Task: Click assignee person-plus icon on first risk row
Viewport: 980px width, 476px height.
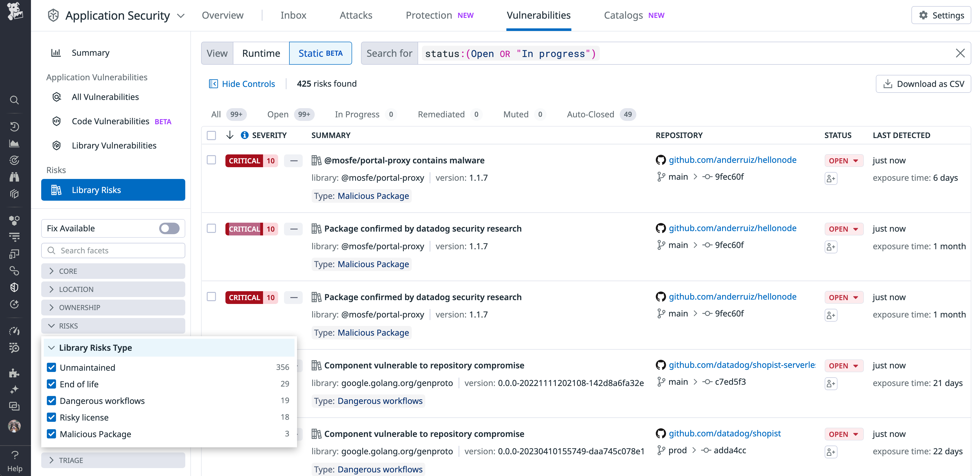Action: (831, 178)
